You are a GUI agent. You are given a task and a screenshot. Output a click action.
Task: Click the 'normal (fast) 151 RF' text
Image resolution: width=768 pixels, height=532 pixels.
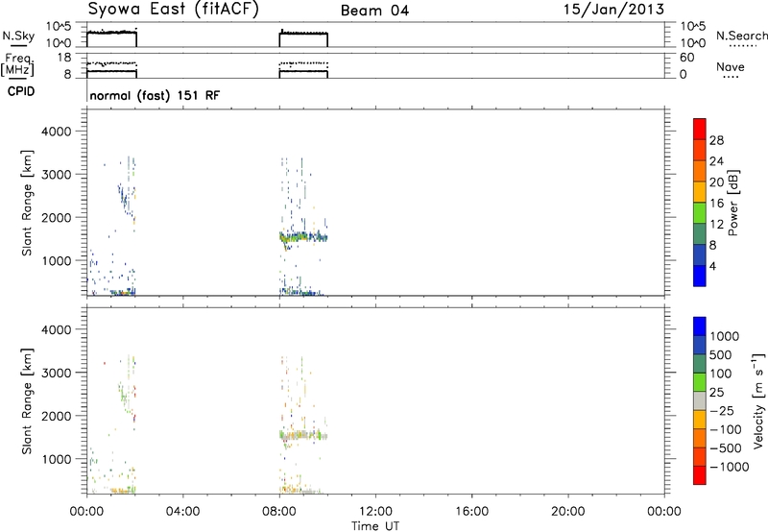155,95
